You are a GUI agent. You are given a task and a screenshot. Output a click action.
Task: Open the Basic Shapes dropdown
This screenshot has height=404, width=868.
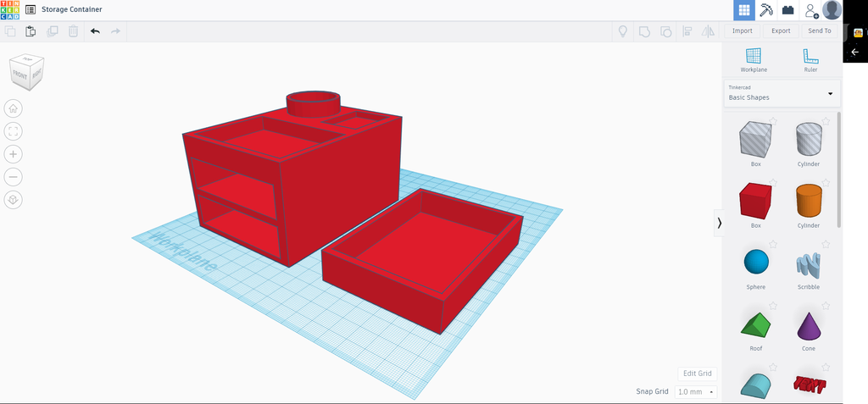click(782, 93)
